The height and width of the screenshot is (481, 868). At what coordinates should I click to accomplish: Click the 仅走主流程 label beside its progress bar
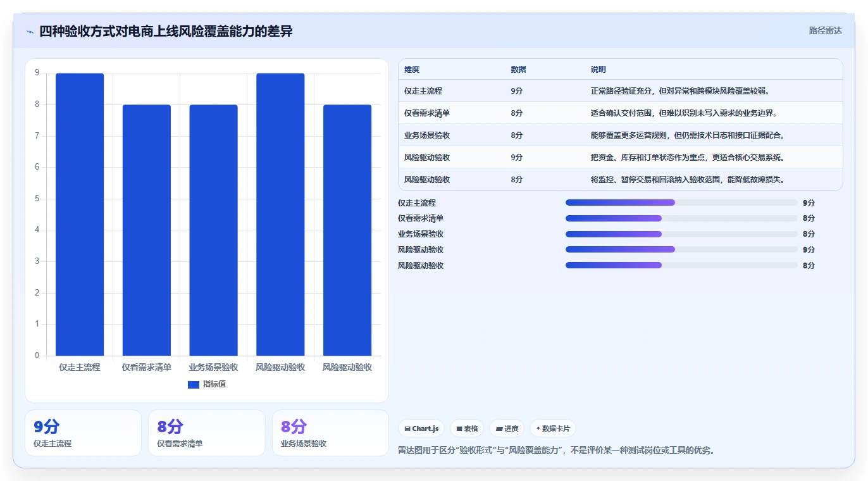click(417, 203)
